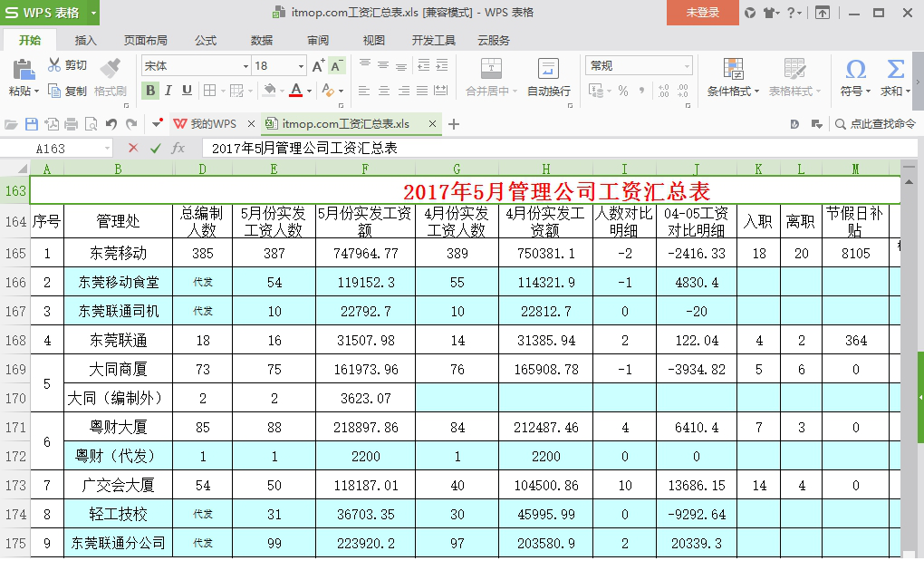Click Wrap Text (自动换行) button
924x580 pixels.
549,77
